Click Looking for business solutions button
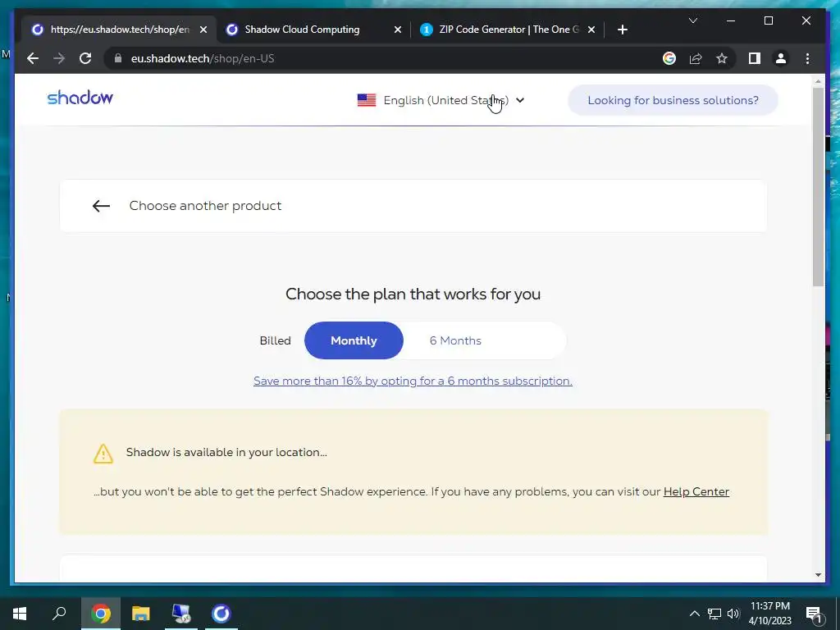840x630 pixels. (x=673, y=100)
